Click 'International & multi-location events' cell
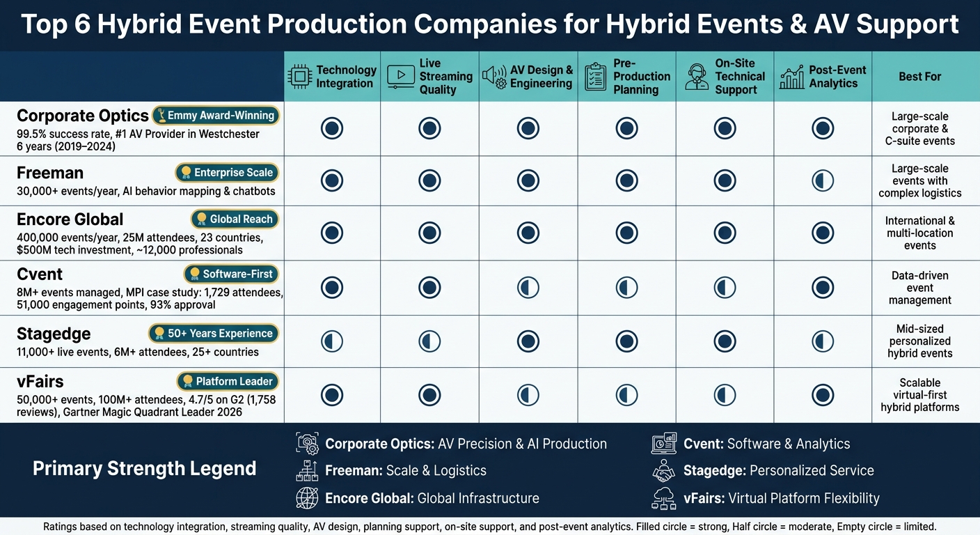980x535 pixels. click(919, 233)
